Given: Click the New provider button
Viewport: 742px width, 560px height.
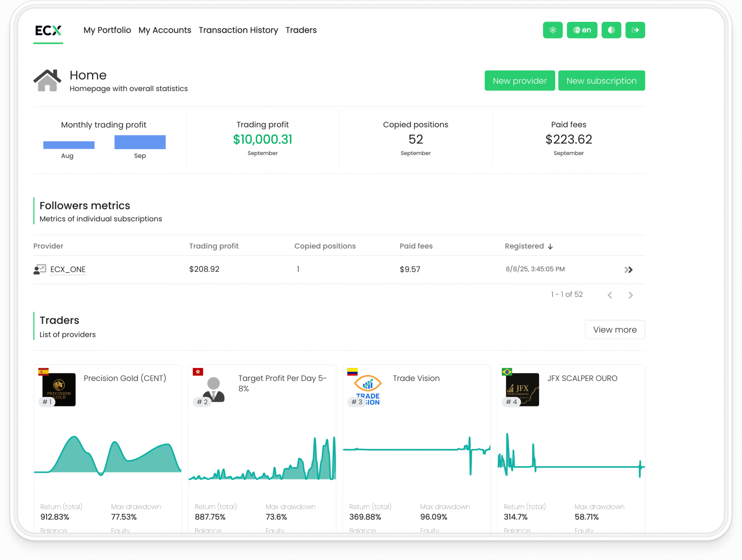Looking at the screenshot, I should click(519, 81).
